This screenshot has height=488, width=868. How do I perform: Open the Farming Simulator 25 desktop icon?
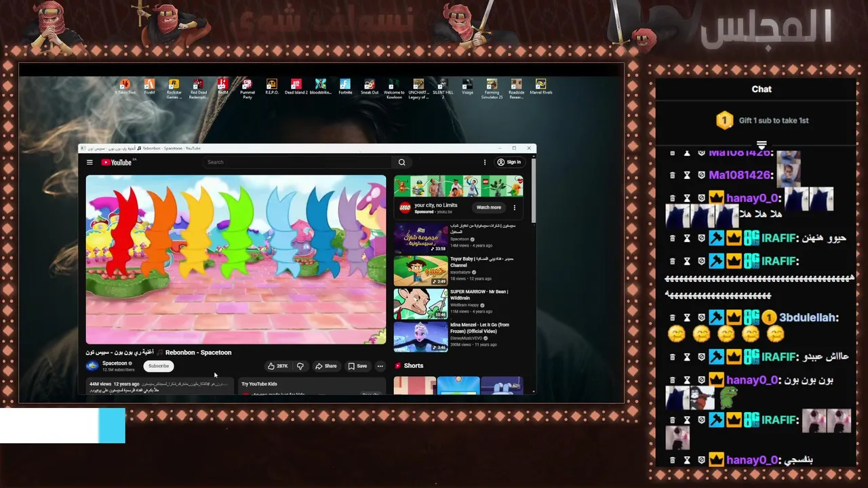(x=492, y=89)
